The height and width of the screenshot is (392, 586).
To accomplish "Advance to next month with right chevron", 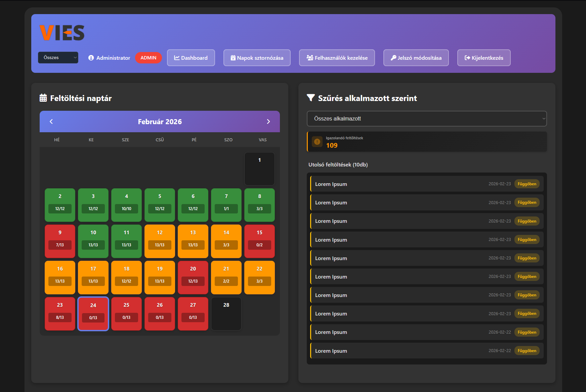I will (x=268, y=121).
